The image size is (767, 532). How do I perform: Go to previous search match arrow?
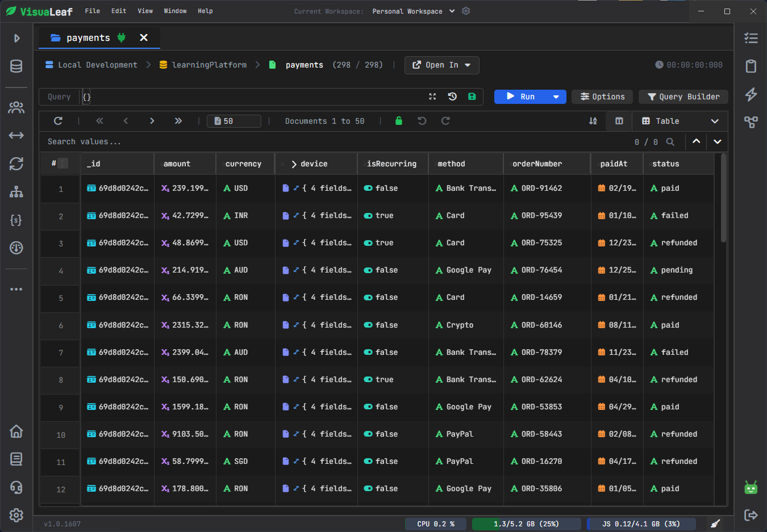696,141
